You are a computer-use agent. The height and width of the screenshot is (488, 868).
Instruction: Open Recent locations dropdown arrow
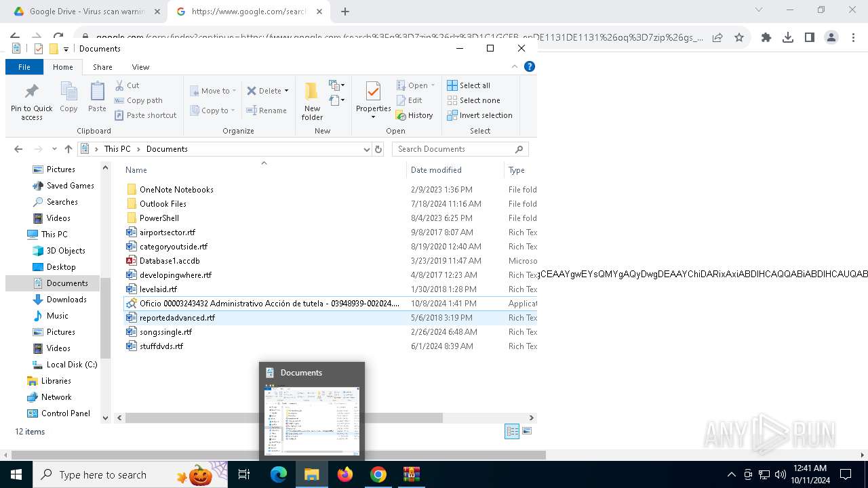point(54,149)
